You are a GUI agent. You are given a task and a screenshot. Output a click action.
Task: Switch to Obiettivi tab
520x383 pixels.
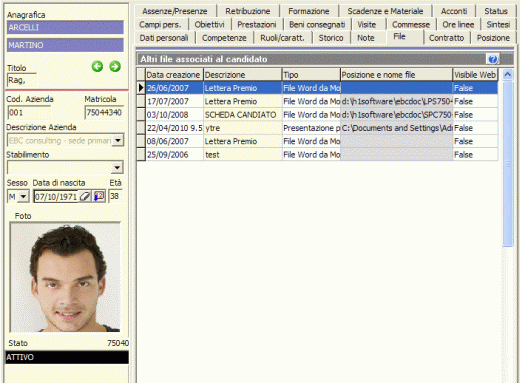tap(209, 25)
